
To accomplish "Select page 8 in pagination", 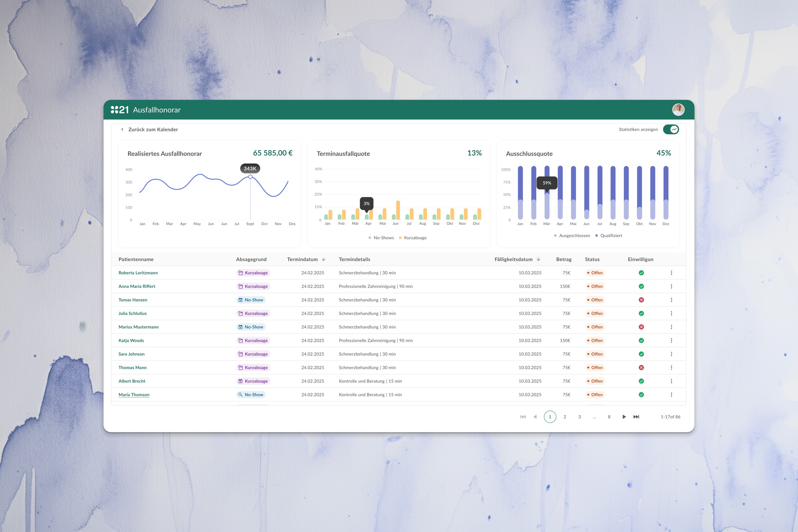I will pyautogui.click(x=609, y=417).
